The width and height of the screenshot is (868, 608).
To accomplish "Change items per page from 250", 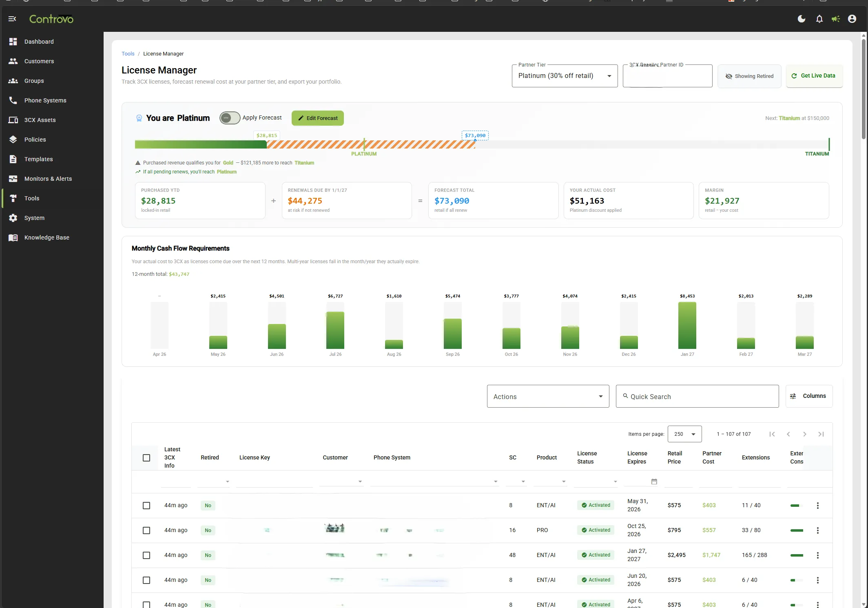I will pyautogui.click(x=684, y=434).
